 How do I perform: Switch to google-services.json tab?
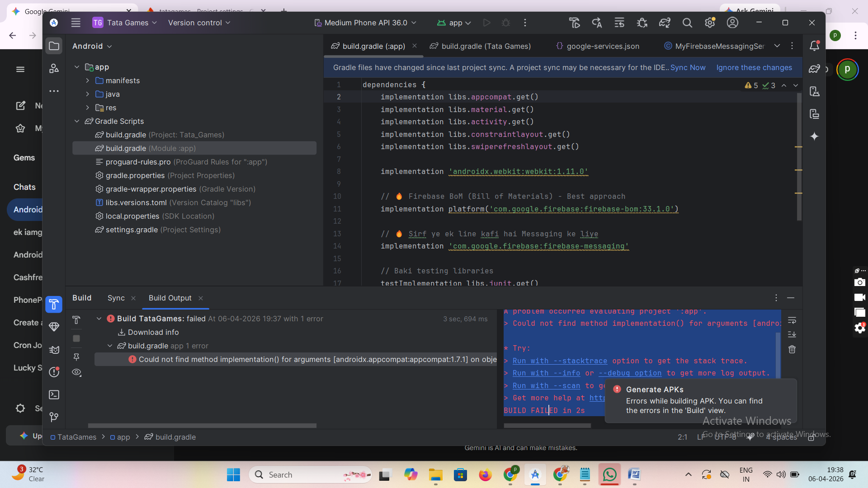pos(598,46)
